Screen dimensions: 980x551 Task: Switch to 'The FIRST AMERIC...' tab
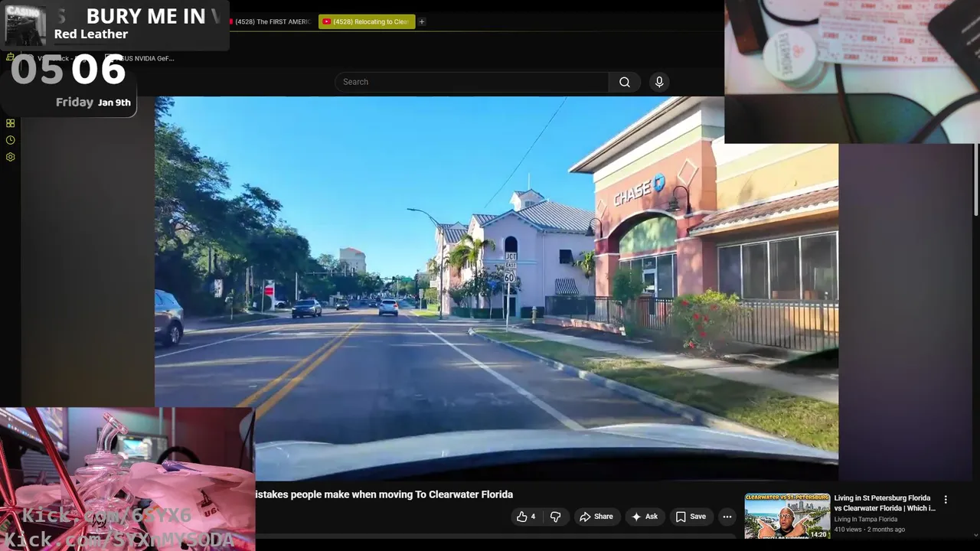coord(269,21)
